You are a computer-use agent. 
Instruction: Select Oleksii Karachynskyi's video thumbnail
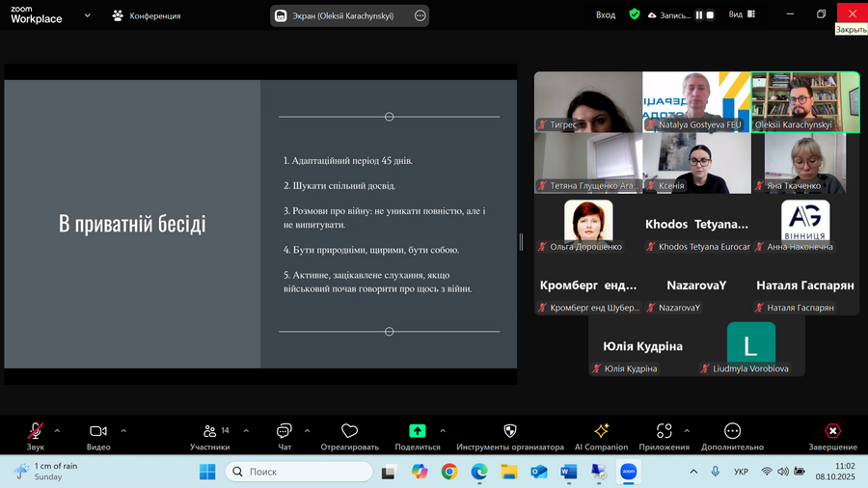point(805,101)
